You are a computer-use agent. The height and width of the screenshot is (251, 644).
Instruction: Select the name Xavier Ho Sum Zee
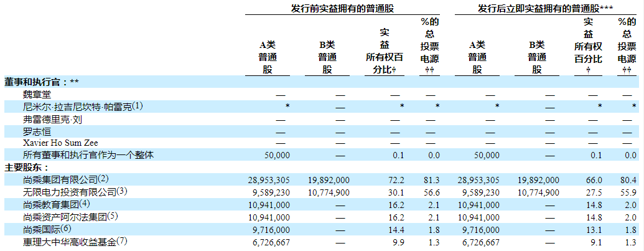tap(60, 143)
